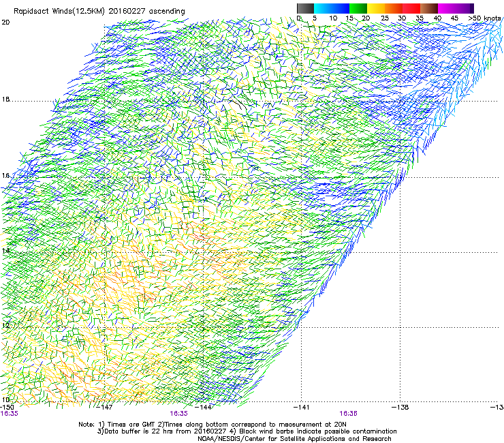Select the cyan 5-10 knots legend color

pos(323,8)
